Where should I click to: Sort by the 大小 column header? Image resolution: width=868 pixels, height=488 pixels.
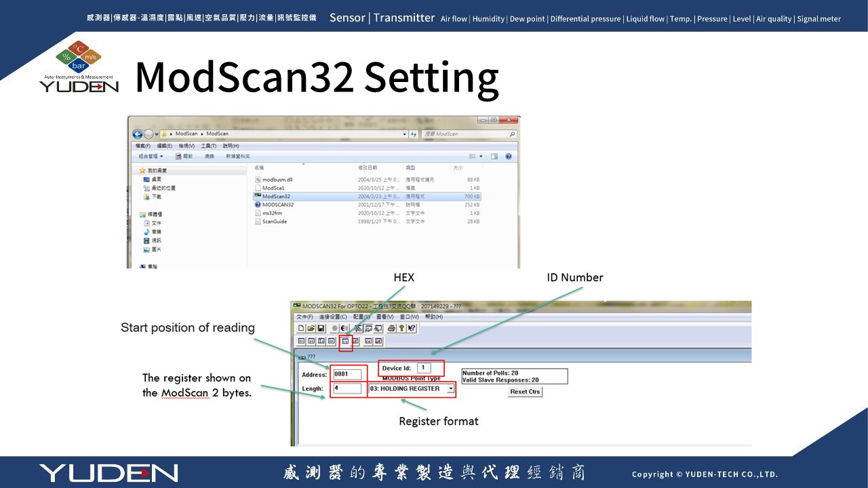point(458,167)
